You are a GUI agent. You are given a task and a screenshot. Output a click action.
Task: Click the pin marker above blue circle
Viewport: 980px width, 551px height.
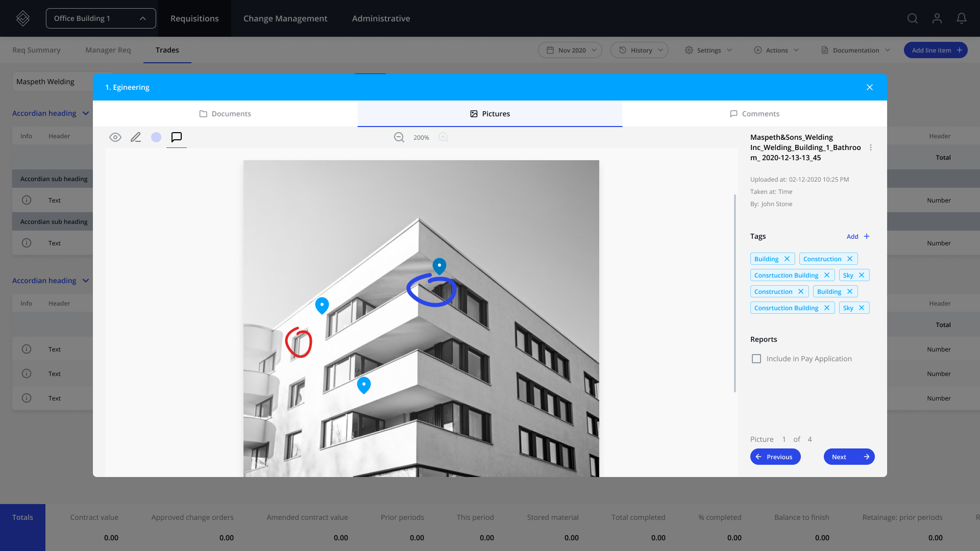coord(439,265)
